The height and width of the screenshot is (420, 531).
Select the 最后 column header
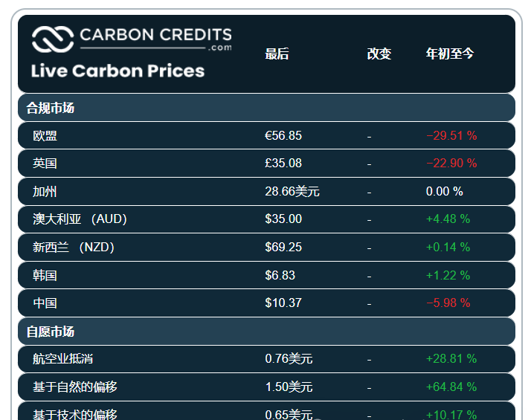click(277, 54)
